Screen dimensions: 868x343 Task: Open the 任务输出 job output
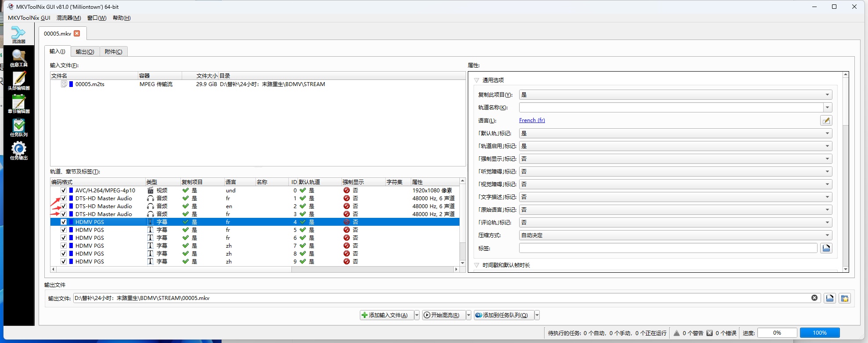(x=18, y=151)
